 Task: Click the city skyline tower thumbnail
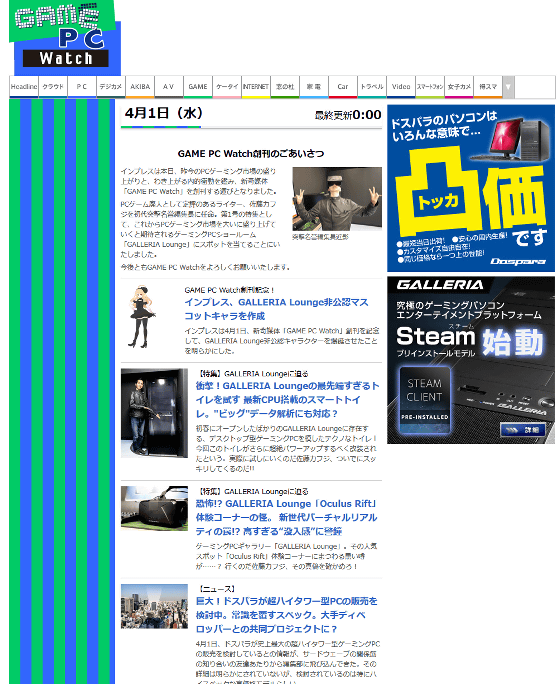click(154, 606)
